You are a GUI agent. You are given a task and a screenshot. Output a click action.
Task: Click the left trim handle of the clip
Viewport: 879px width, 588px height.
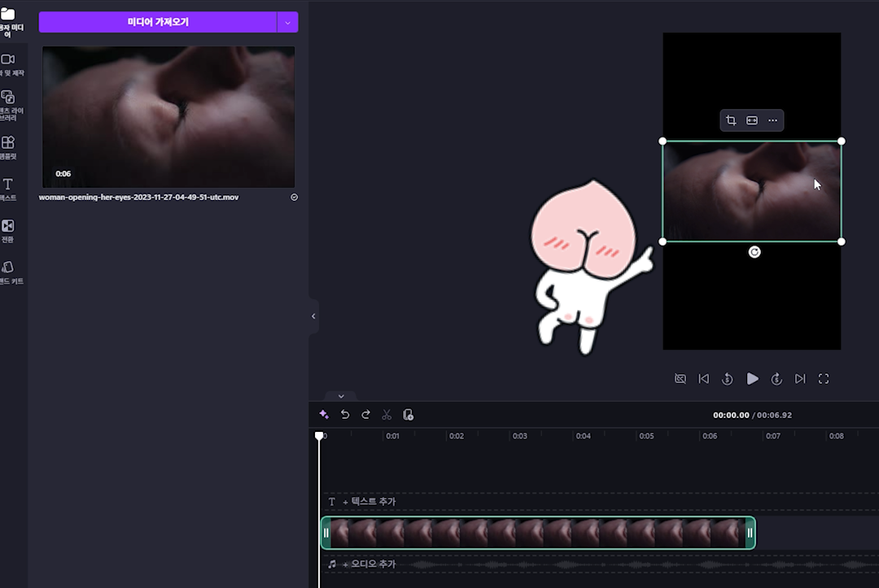[x=326, y=533]
